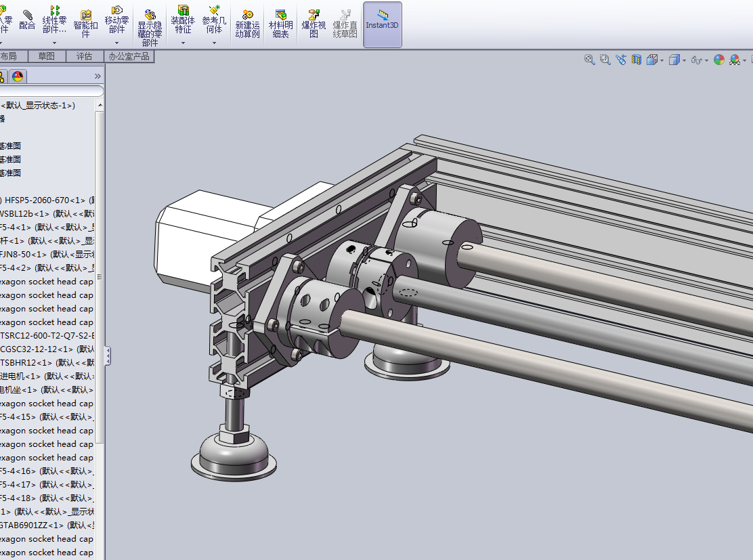This screenshot has width=753, height=560.
Task: Click the Hide/Show Items glasses icon
Action: [696, 60]
